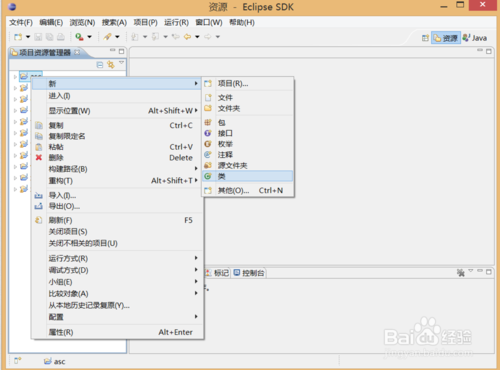Open the Search toolbar dropdown arrow
The width and height of the screenshot is (500, 370).
pos(117,37)
